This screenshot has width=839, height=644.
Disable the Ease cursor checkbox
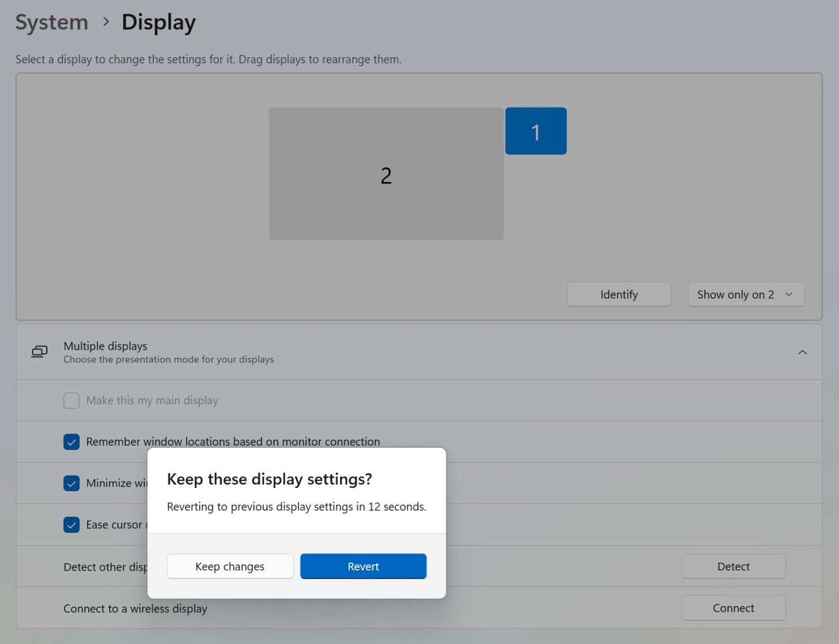(x=71, y=525)
